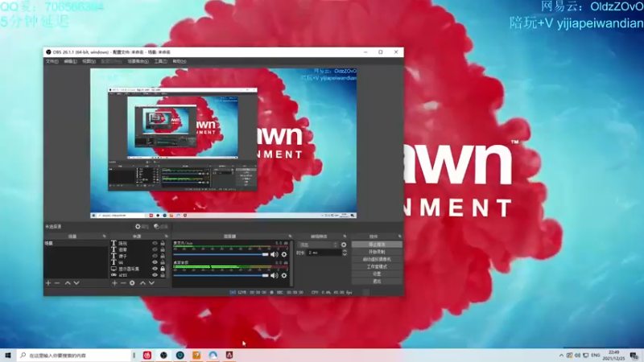Open the 工具 menu
The width and height of the screenshot is (644, 362).
point(160,61)
